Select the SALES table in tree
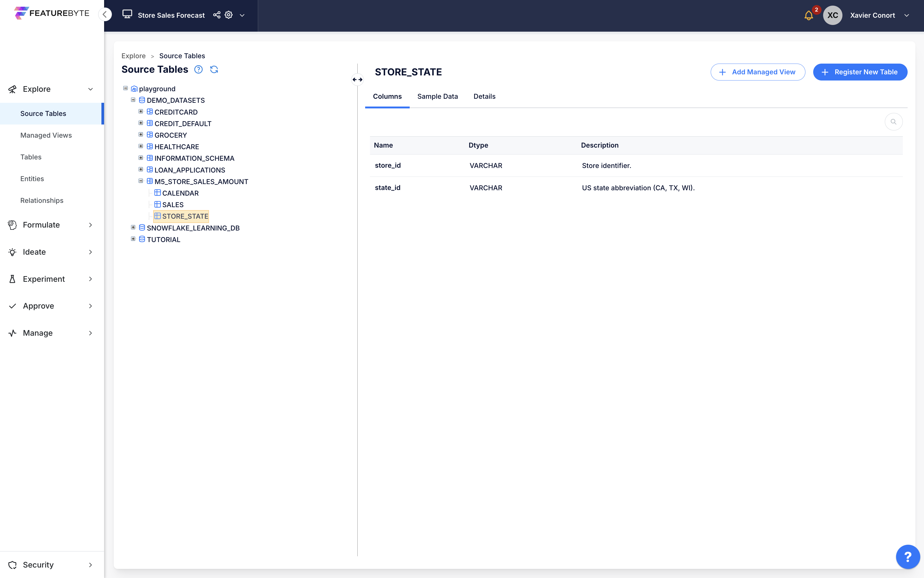 click(x=173, y=204)
